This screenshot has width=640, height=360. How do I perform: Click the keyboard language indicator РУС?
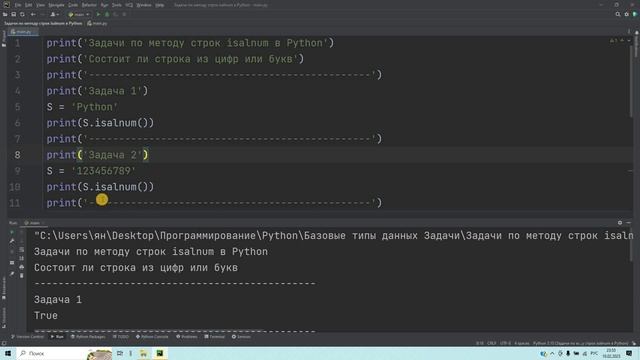(594, 353)
